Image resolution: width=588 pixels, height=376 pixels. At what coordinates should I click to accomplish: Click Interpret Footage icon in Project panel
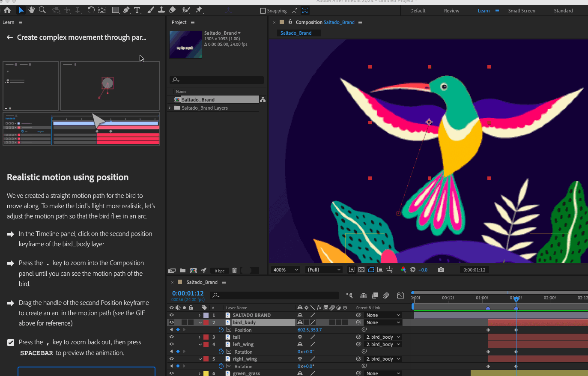coord(172,270)
